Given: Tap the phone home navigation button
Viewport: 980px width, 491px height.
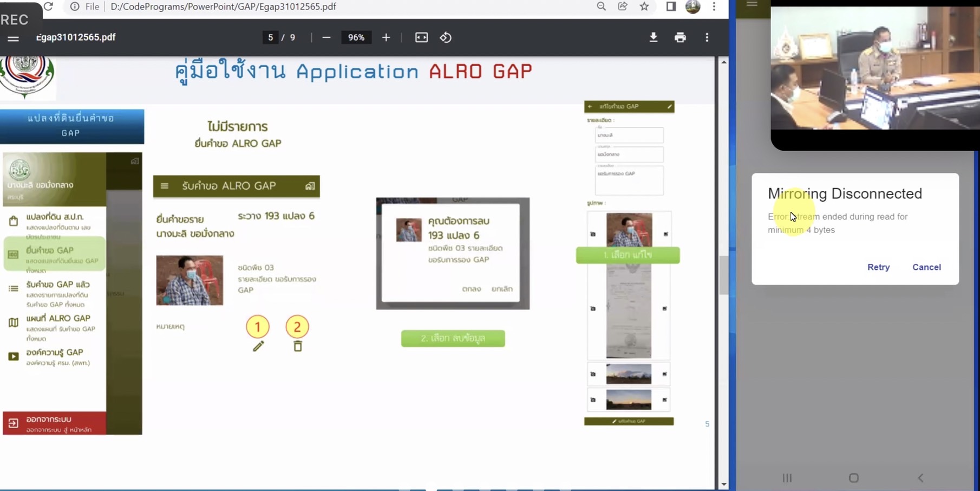Looking at the screenshot, I should [x=854, y=478].
